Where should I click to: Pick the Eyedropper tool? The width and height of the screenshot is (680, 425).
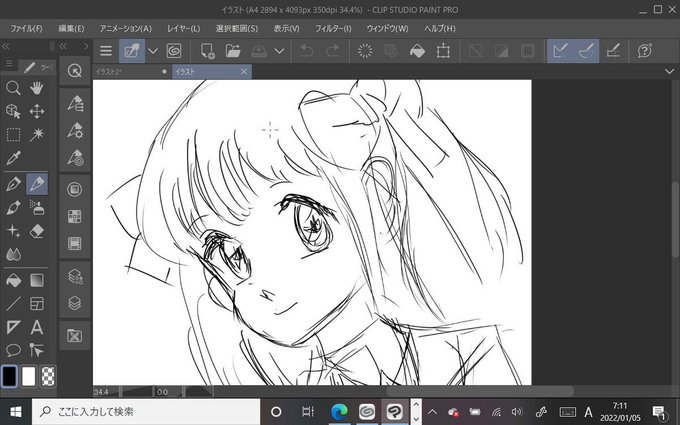13,158
